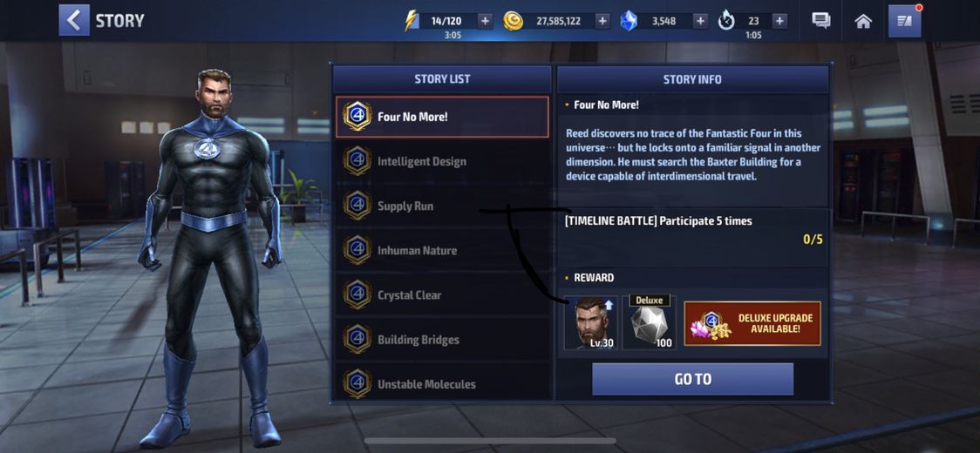Open the chat speech bubble icon
This screenshot has height=453, width=980.
coord(820,21)
